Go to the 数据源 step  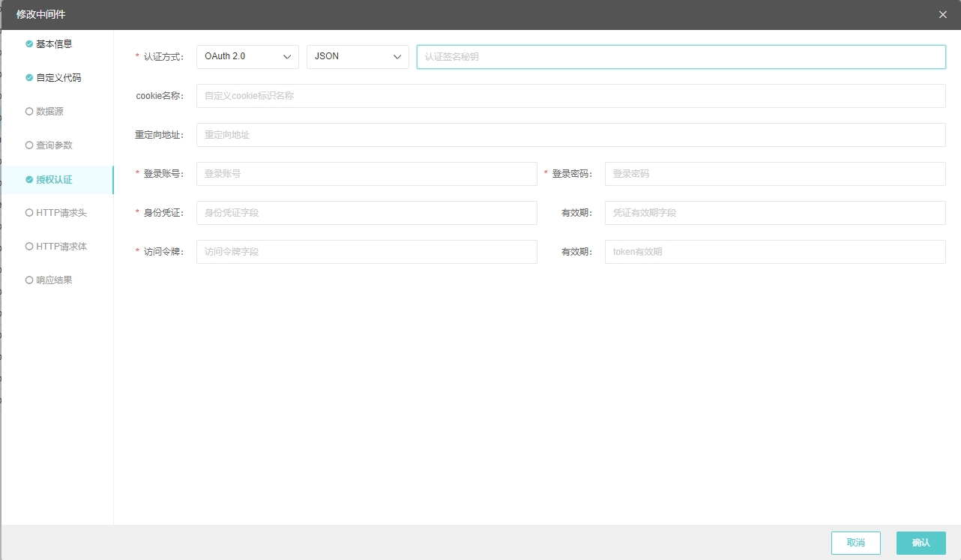coord(49,112)
